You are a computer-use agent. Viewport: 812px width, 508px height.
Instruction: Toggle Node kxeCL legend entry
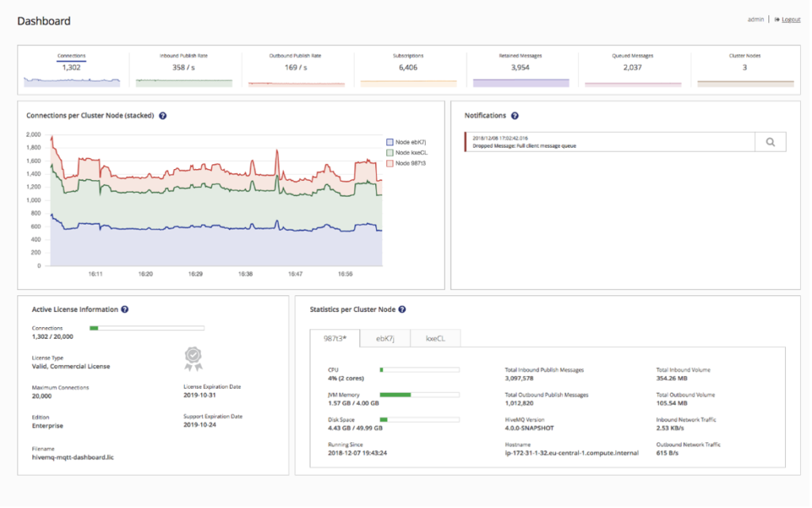click(407, 153)
